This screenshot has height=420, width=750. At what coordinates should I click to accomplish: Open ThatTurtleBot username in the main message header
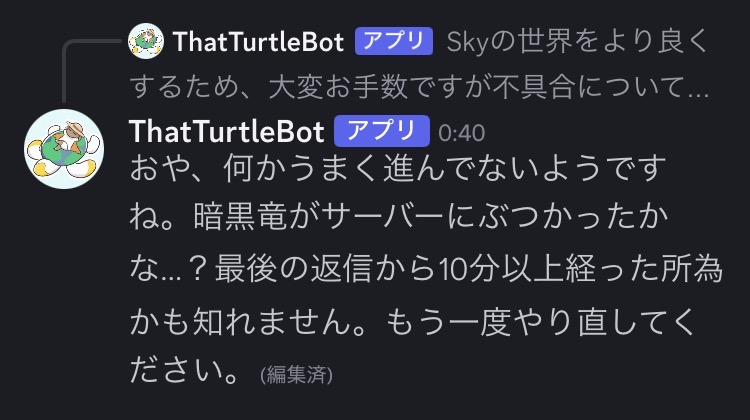pyautogui.click(x=227, y=132)
